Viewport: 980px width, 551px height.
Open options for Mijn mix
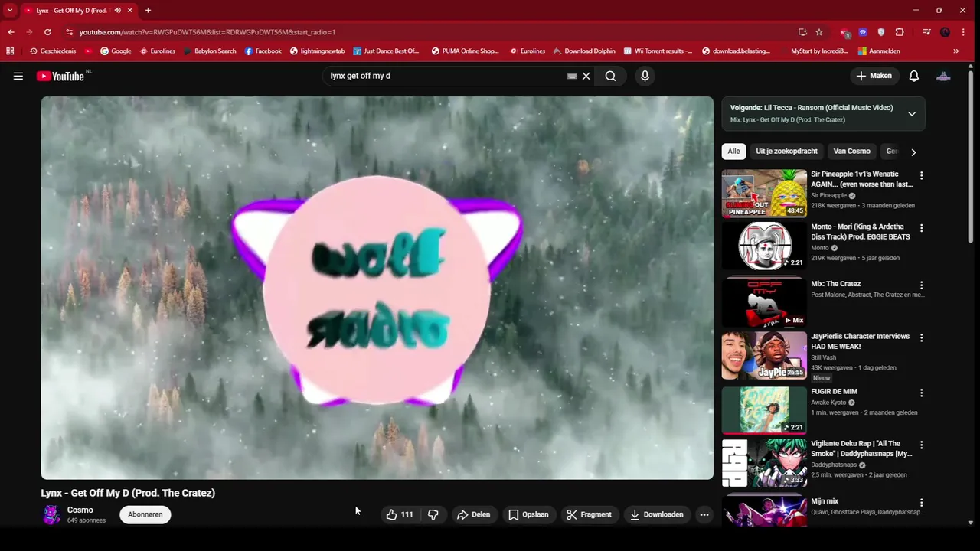[x=921, y=503]
